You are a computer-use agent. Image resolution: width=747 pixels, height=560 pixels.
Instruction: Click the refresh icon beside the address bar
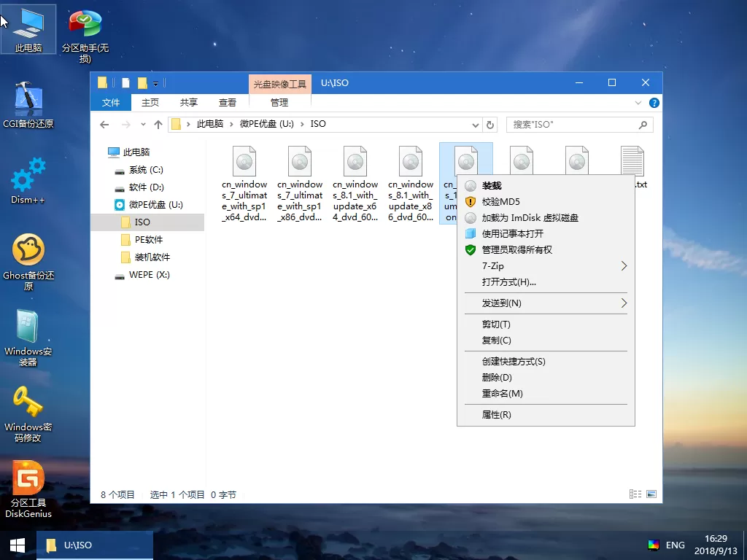click(490, 125)
